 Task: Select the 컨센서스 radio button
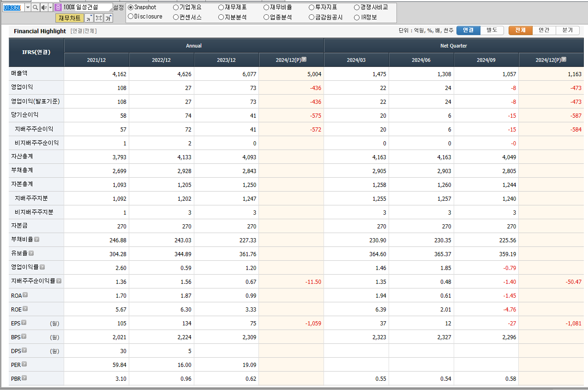click(x=176, y=17)
